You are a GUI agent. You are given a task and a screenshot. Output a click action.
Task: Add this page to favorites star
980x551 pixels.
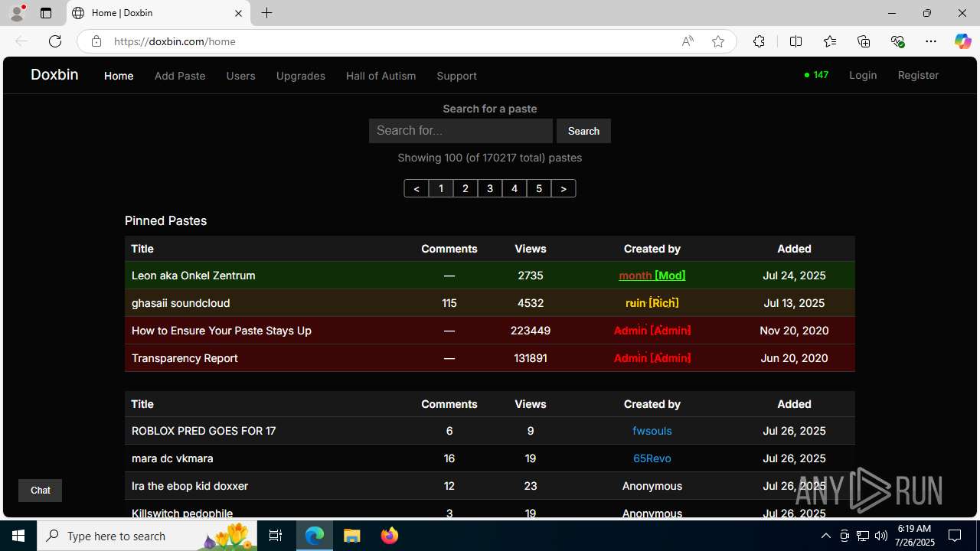tap(718, 41)
